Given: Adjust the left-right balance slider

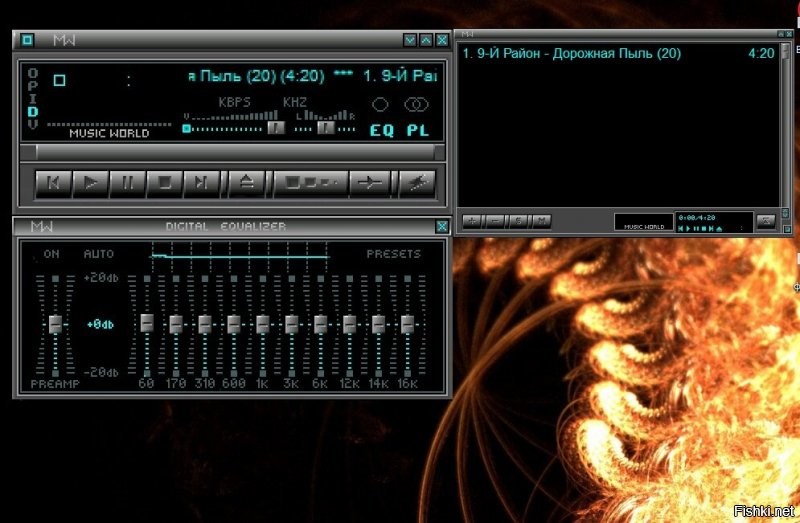Looking at the screenshot, I should coord(326,128).
